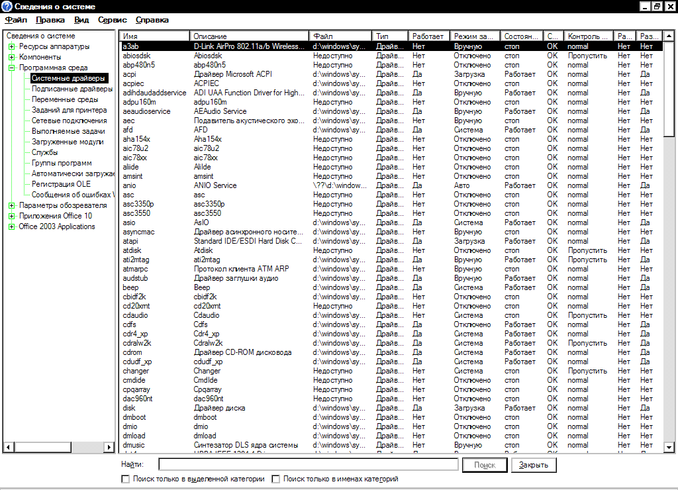
Task: Expand the Office 2003 Applications node
Action: (11, 226)
